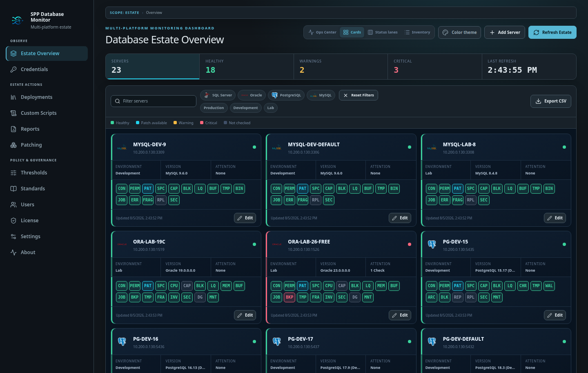Viewport: 588px width, 373px height.
Task: Click the Critical legend red swatch
Action: click(x=202, y=123)
